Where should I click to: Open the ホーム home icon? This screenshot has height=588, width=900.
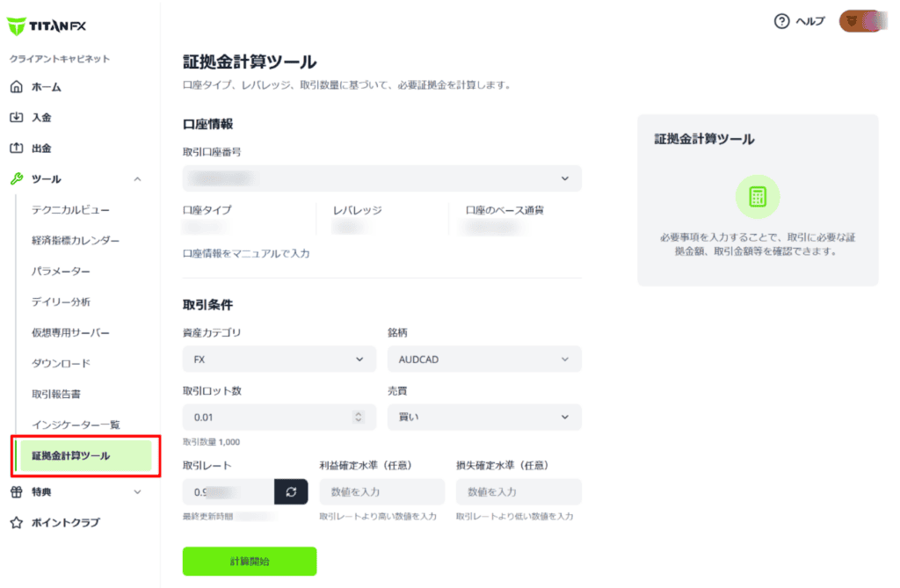pyautogui.click(x=17, y=87)
